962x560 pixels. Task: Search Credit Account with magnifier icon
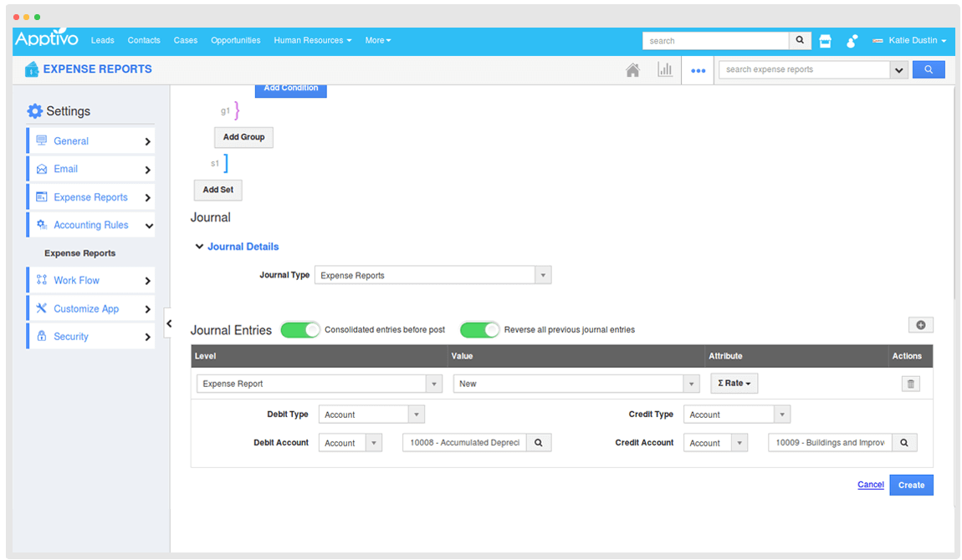904,443
